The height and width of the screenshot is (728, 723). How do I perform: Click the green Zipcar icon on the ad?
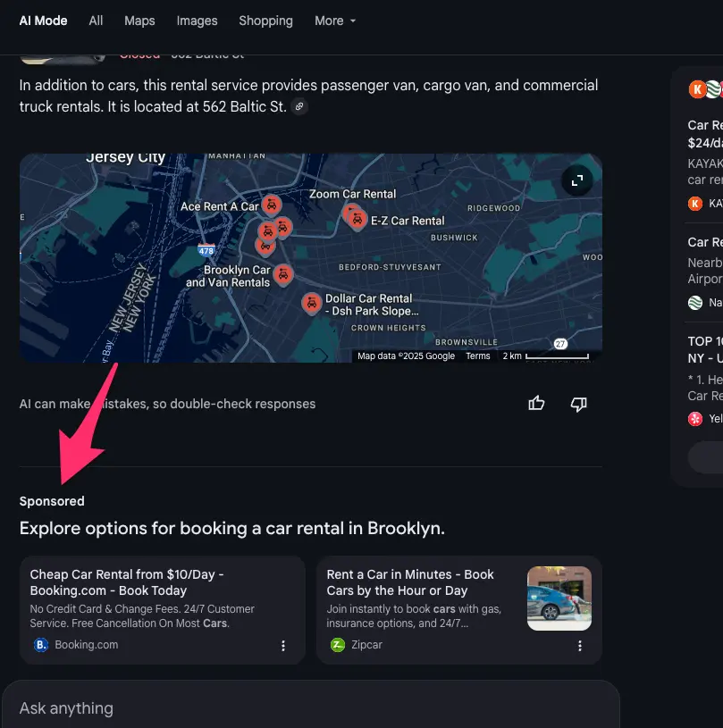tap(337, 644)
